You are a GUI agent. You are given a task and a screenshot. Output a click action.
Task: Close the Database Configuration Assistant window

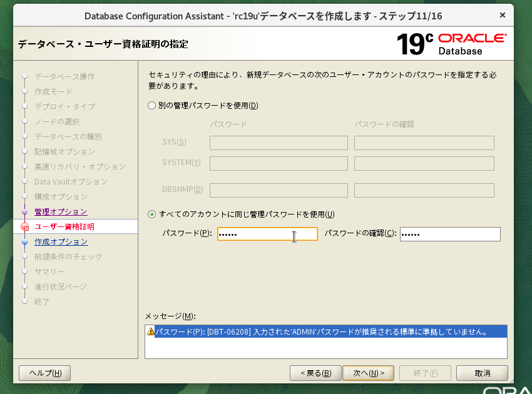pos(503,15)
